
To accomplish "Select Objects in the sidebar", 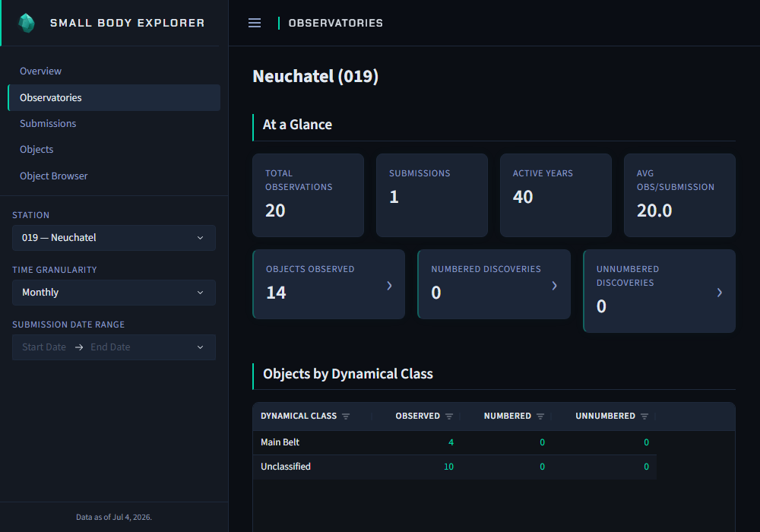I will coord(36,150).
